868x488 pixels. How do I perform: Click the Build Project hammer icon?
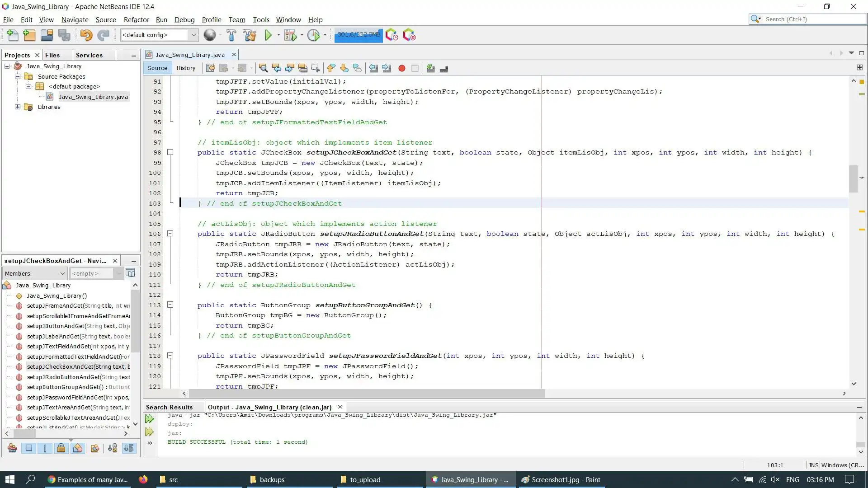pos(231,35)
